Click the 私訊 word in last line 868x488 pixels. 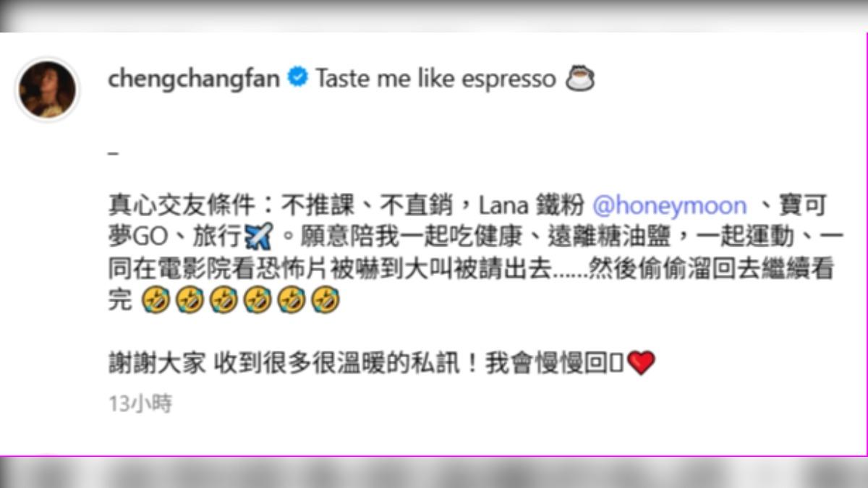[439, 364]
